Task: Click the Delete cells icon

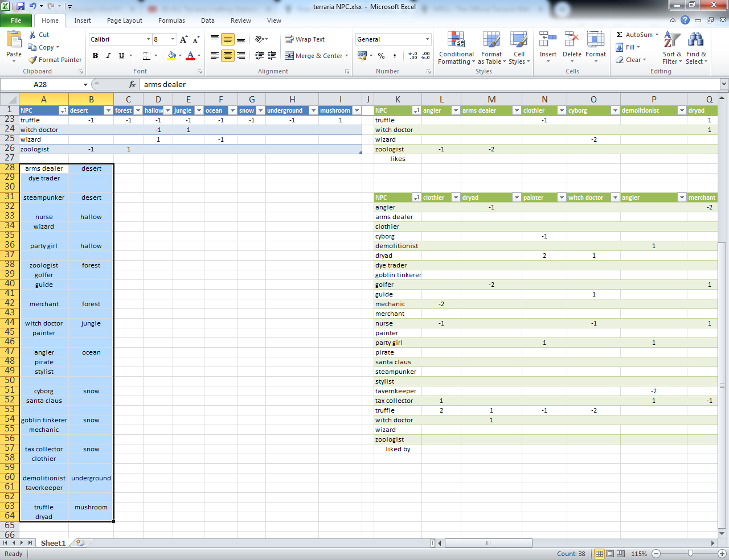Action: (x=572, y=40)
